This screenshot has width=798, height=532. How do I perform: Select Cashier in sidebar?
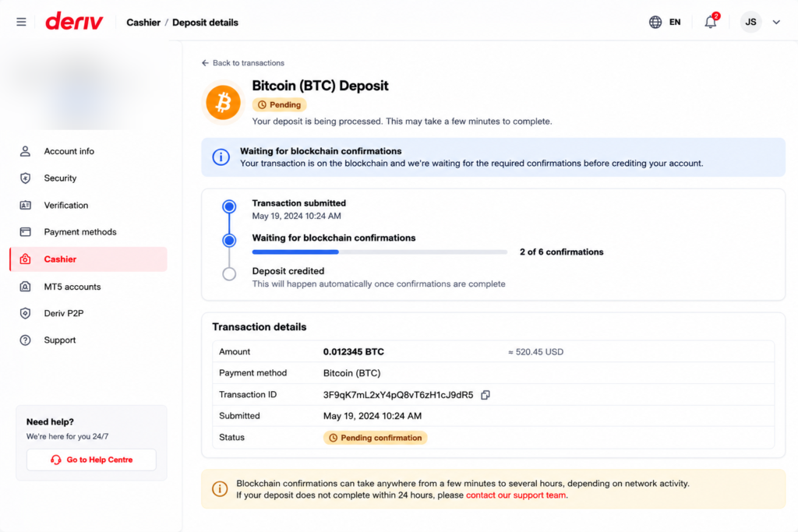tap(88, 259)
